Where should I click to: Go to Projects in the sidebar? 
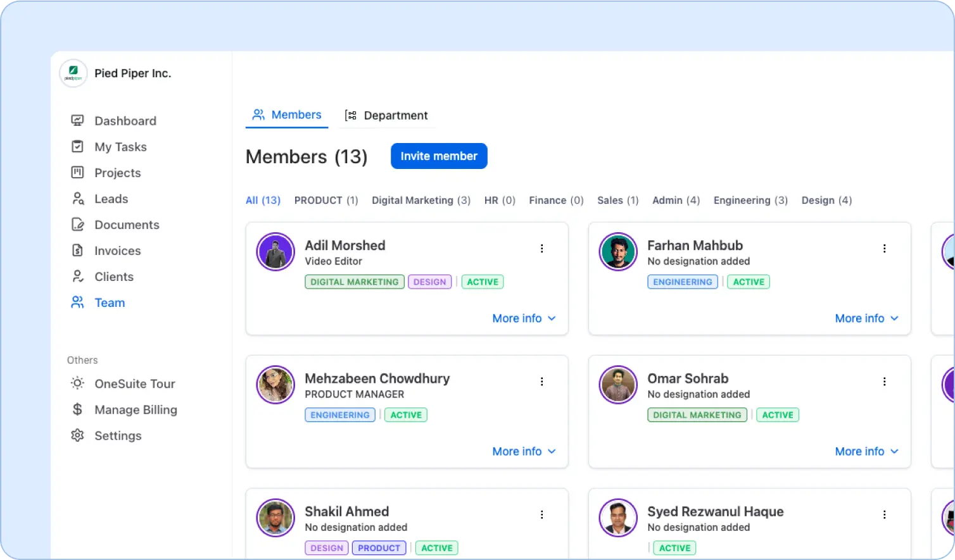[118, 173]
